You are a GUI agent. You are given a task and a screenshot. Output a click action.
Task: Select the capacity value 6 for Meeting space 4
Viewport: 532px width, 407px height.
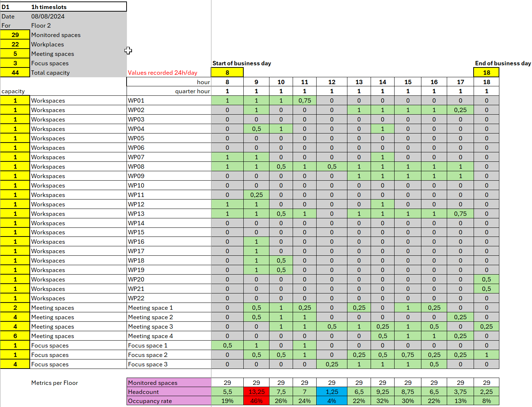(x=15, y=336)
